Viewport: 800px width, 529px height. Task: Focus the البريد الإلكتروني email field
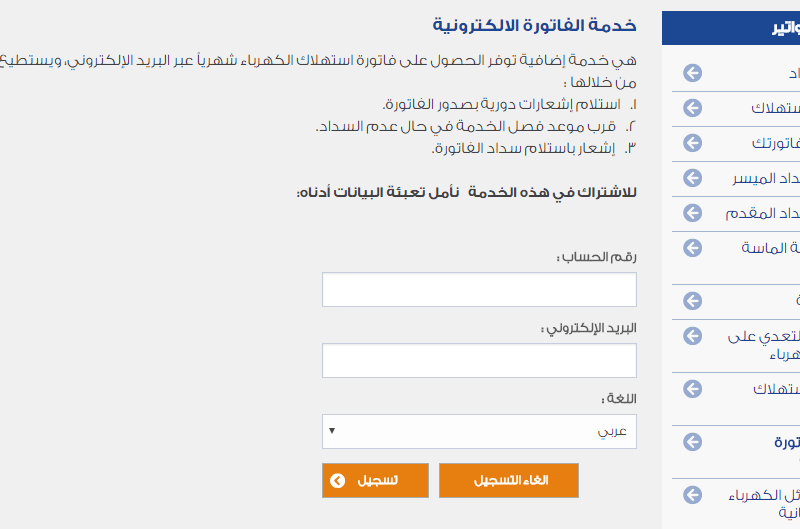479,361
